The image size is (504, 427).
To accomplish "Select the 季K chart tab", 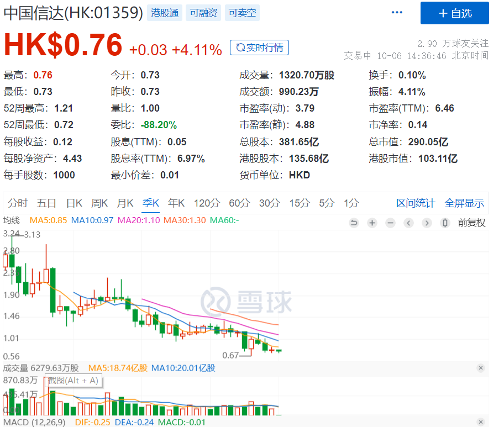I will click(x=151, y=203).
